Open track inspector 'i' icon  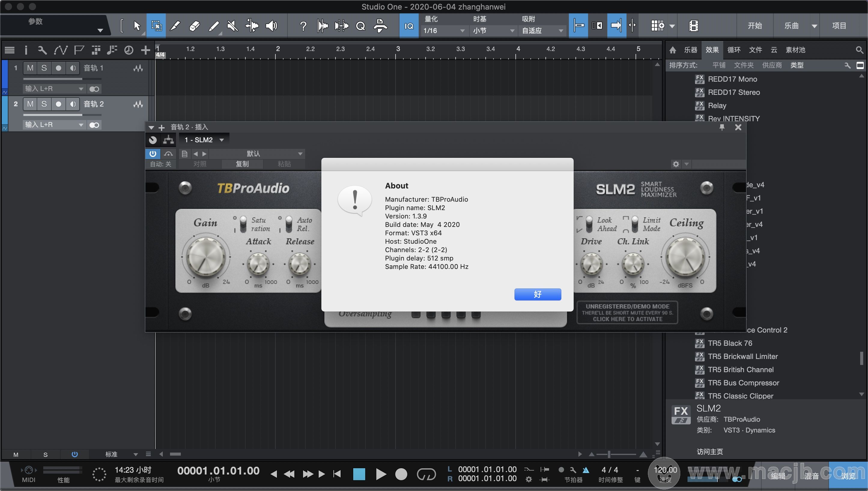coord(26,50)
